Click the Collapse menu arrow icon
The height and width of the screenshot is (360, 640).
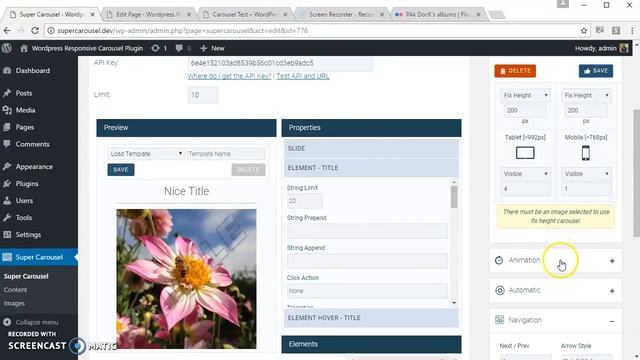7,322
